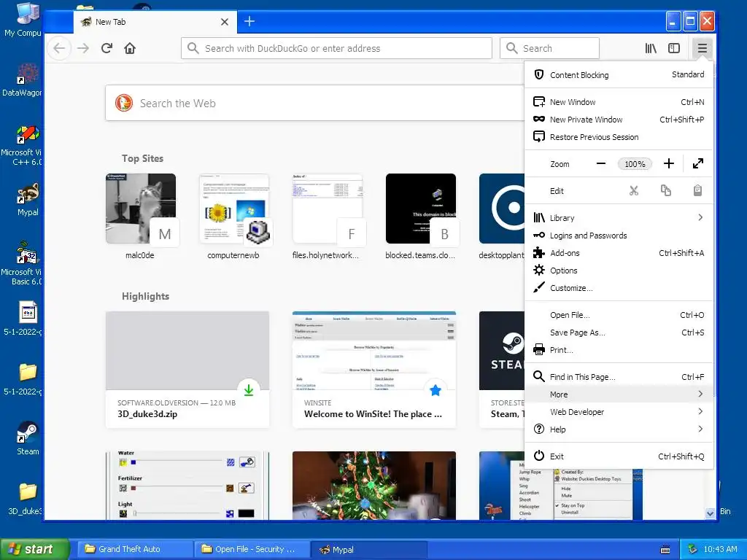Open browser Options
Screen dimensions: 747x560
[x=619, y=271]
